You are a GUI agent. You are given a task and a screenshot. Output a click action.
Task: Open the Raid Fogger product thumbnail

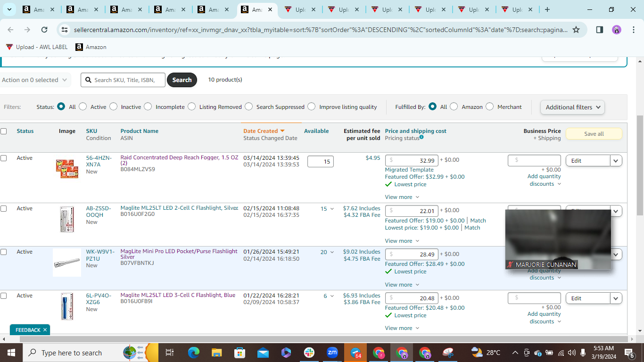click(x=67, y=168)
